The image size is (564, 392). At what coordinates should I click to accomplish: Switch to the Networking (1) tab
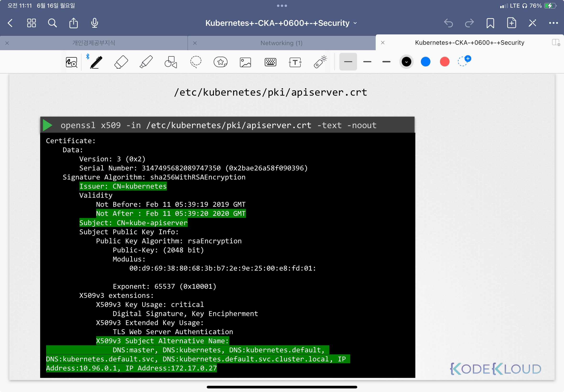click(x=281, y=43)
